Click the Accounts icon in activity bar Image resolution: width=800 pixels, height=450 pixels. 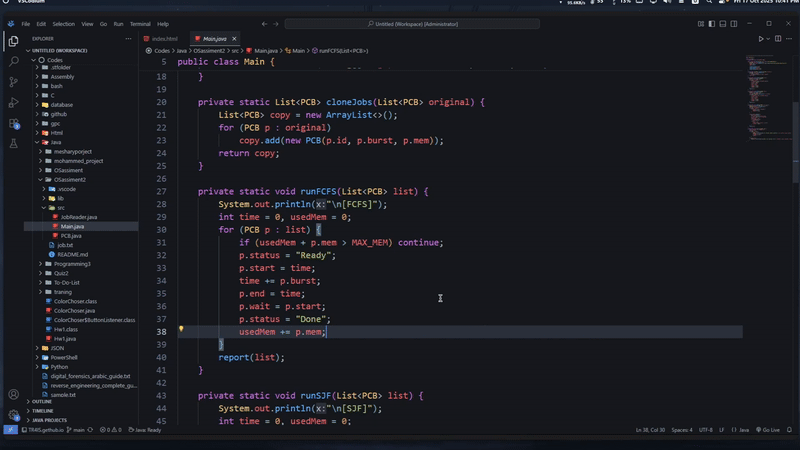[x=13, y=395]
